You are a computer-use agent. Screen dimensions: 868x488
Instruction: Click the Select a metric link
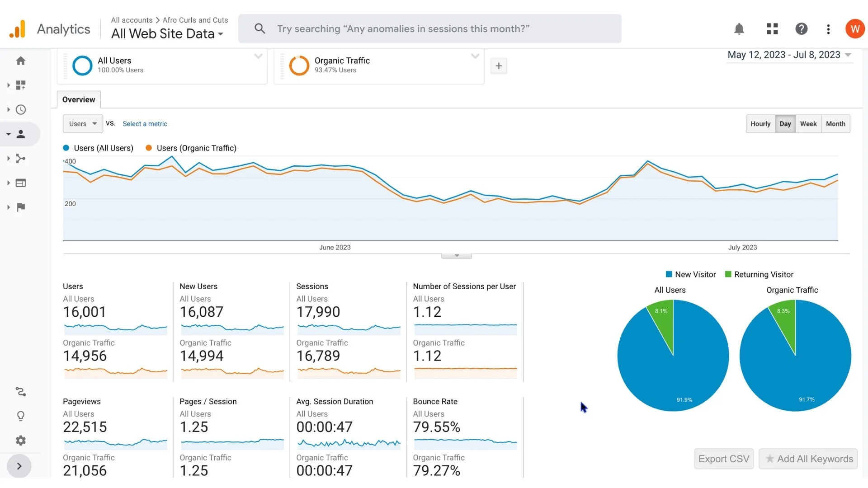pyautogui.click(x=145, y=124)
